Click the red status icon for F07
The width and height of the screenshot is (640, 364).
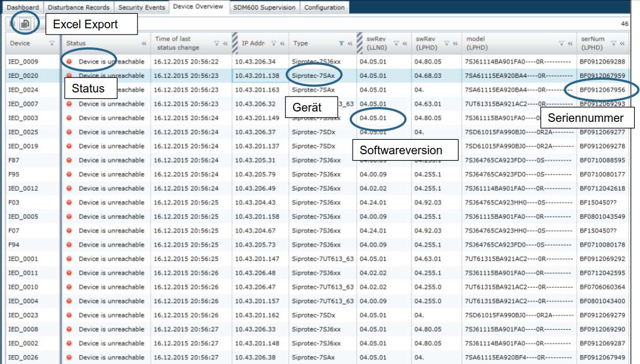69,231
